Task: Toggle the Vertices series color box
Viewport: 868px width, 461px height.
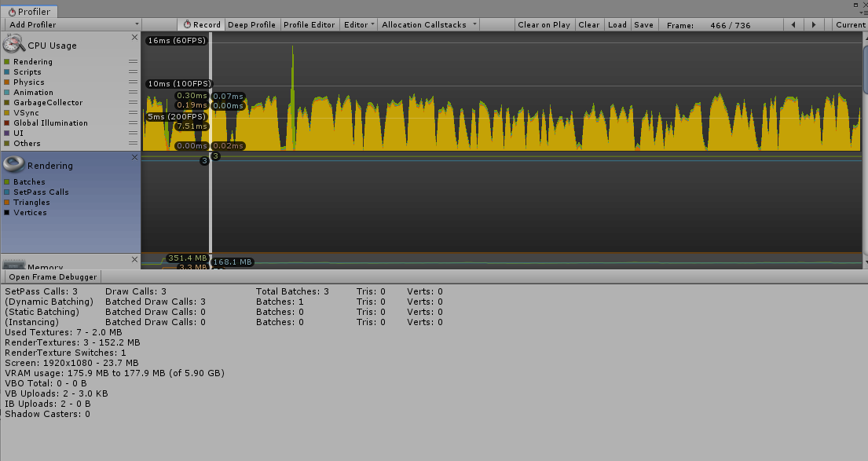Action: click(6, 213)
